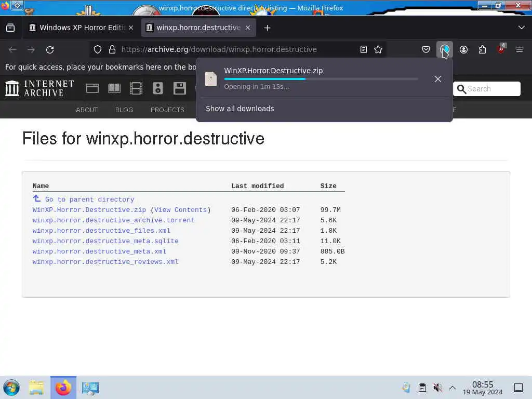The height and width of the screenshot is (399, 532).
Task: Open winxp.horror.destructive_archive.torrent link
Action: click(114, 220)
